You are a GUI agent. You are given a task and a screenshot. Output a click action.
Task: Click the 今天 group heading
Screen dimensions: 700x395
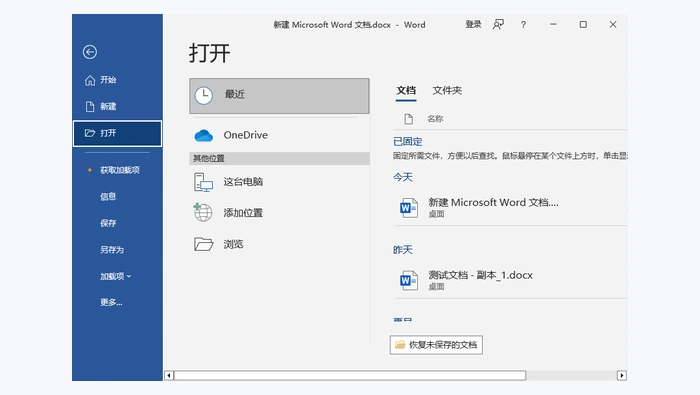point(403,177)
